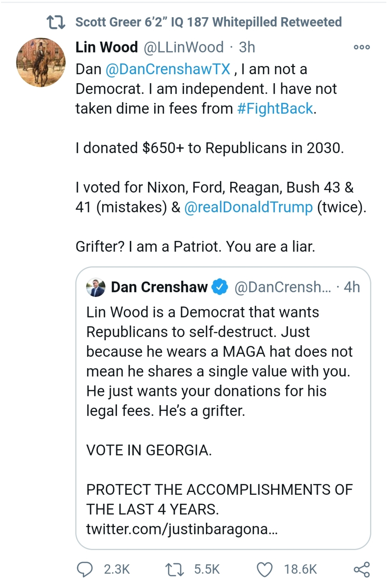Viewport: 387px width, 588px height.
Task: Open the reply comment bubble icon
Action: (x=85, y=569)
